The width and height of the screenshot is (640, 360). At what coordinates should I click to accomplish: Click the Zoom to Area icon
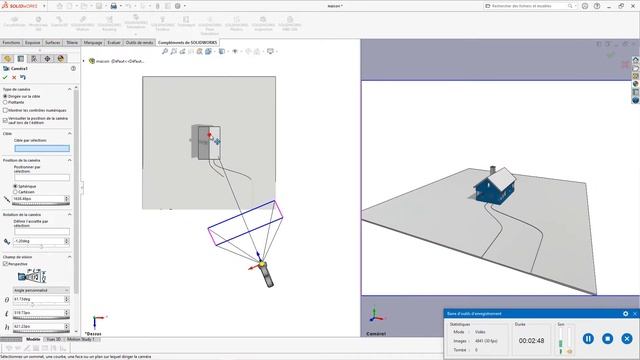pyautogui.click(x=173, y=51)
